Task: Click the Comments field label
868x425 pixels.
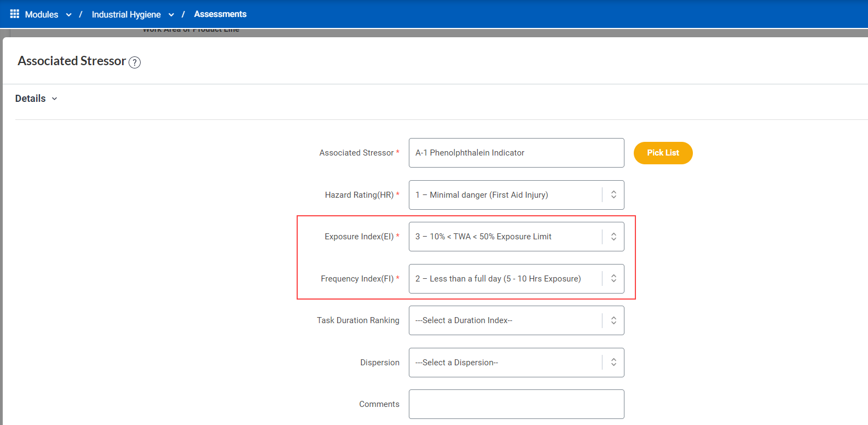Action: point(379,404)
